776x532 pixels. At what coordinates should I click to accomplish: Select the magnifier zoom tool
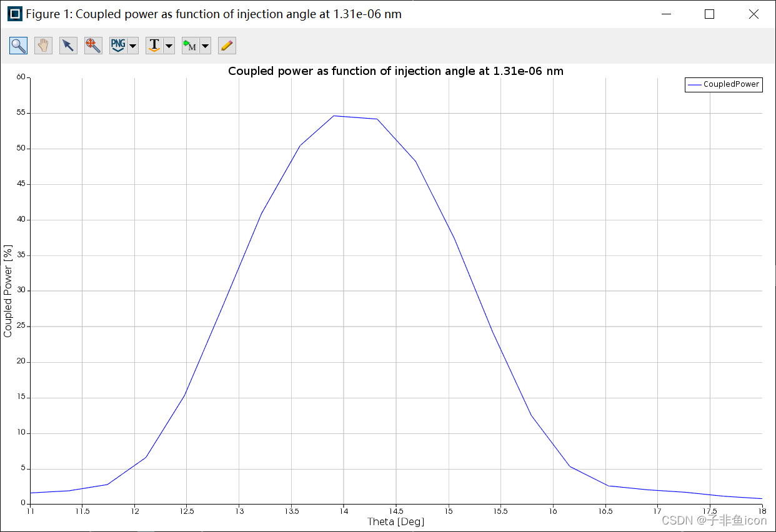[x=19, y=46]
